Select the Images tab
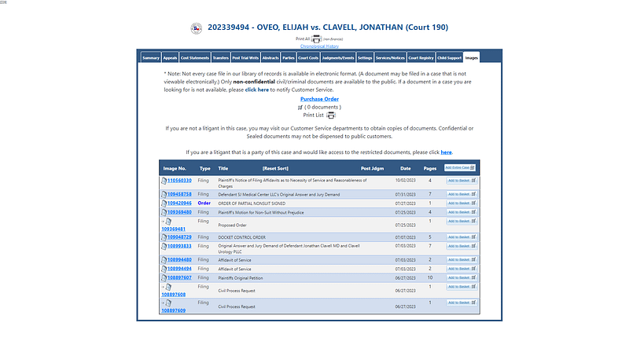The height and width of the screenshot is (341, 644). (472, 58)
